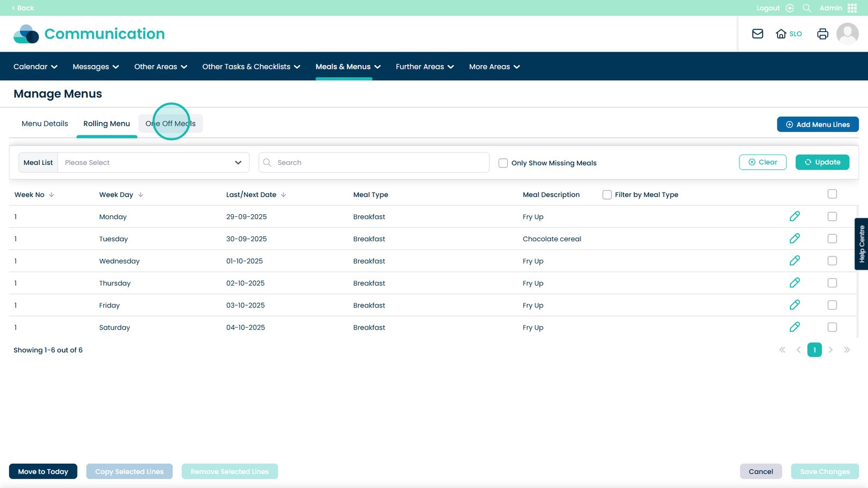Edit Tuesday Chocolate cereal meal with pencil
This screenshot has width=868, height=488.
point(794,239)
